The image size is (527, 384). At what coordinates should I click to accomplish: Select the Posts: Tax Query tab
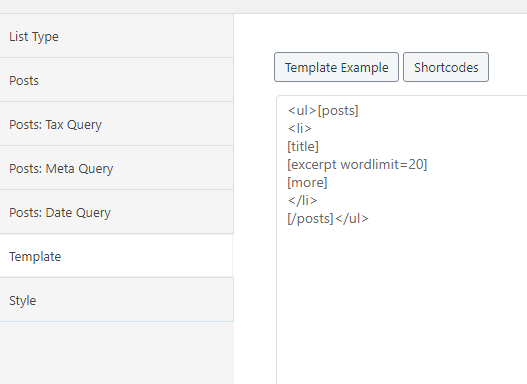pyautogui.click(x=117, y=124)
